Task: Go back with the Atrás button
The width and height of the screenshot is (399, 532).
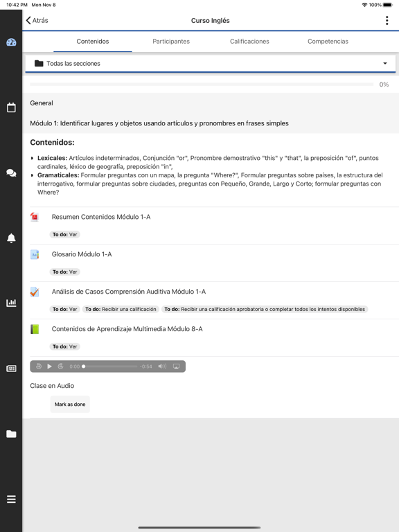Action: (x=37, y=20)
